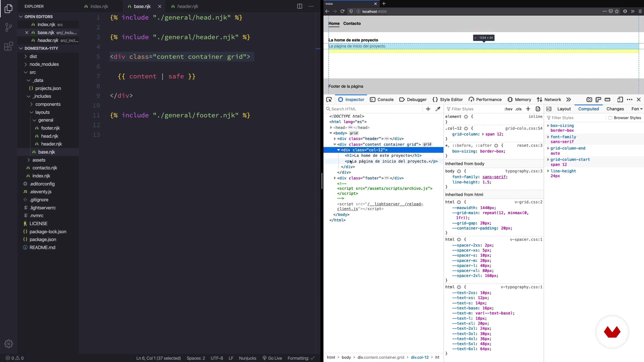Follow the Home link on the page
This screenshot has width=644, height=362.
pyautogui.click(x=334, y=23)
